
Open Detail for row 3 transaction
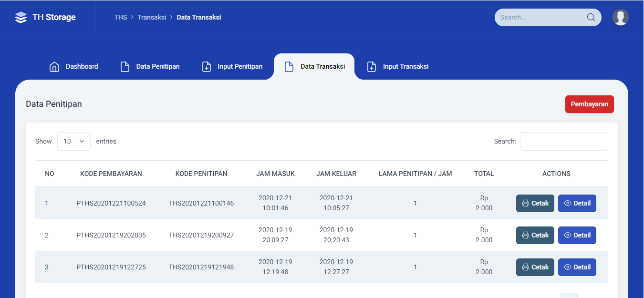[577, 267]
